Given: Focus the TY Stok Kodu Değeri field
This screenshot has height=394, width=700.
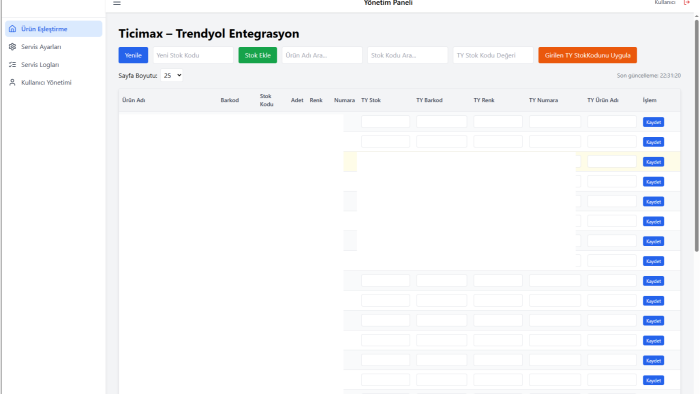Looking at the screenshot, I should coord(493,55).
